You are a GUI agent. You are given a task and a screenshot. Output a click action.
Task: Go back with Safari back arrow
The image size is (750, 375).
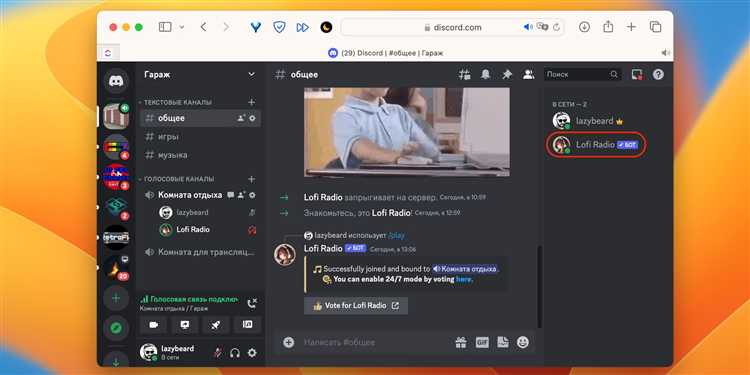click(x=203, y=27)
